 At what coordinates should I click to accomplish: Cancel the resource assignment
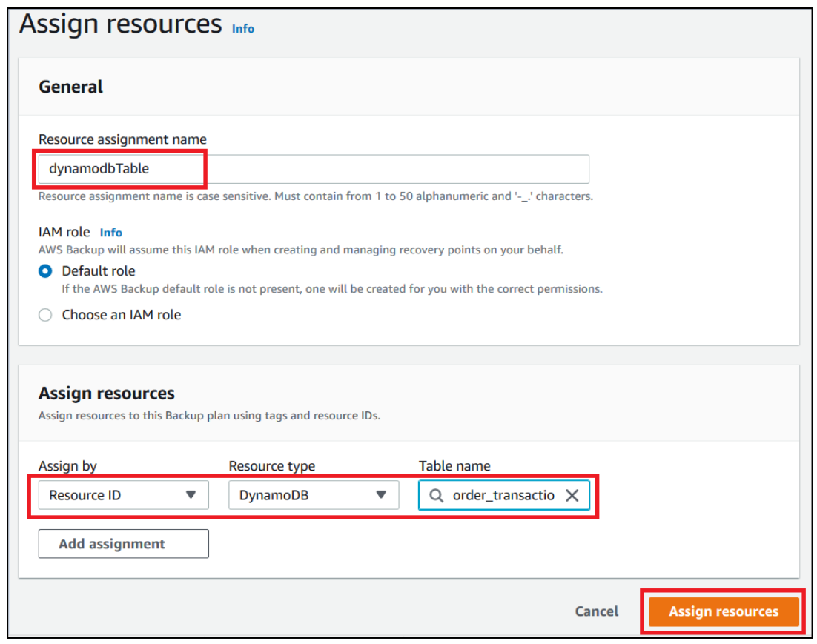[597, 611]
